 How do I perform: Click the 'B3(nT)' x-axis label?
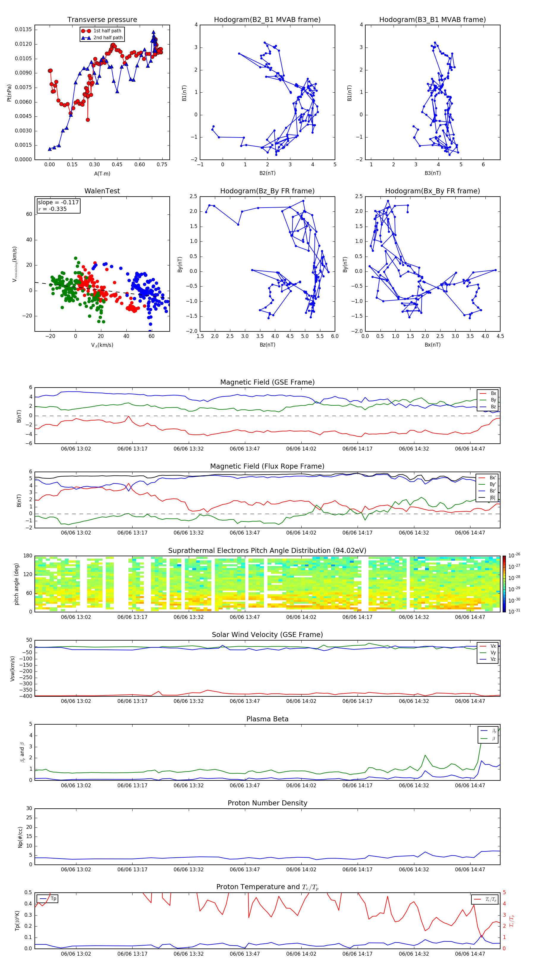(x=432, y=173)
